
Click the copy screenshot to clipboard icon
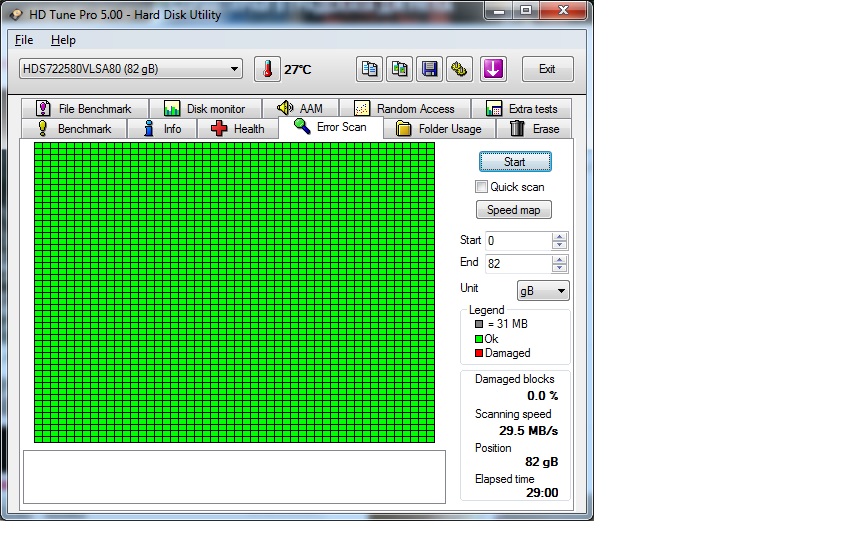point(399,69)
